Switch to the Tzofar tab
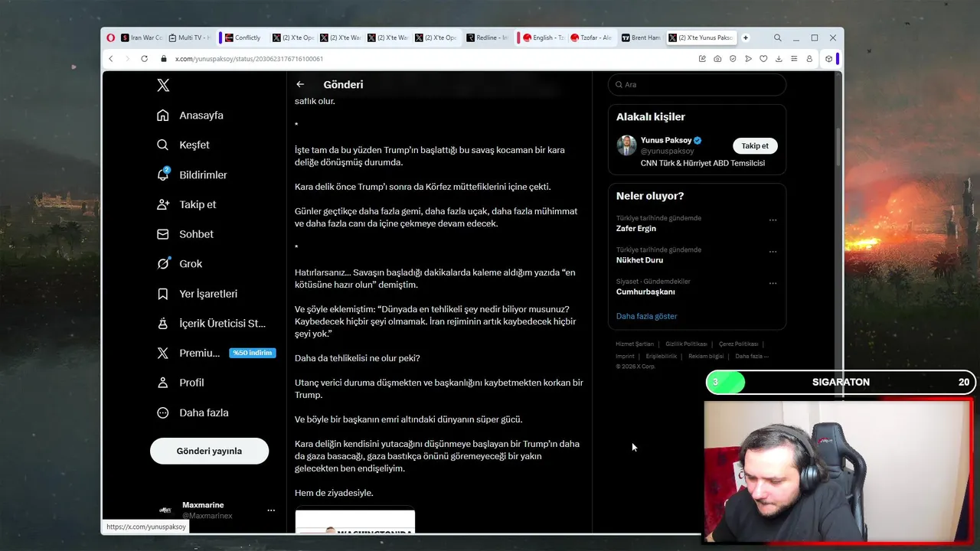Viewport: 980px width, 551px height. tap(590, 37)
